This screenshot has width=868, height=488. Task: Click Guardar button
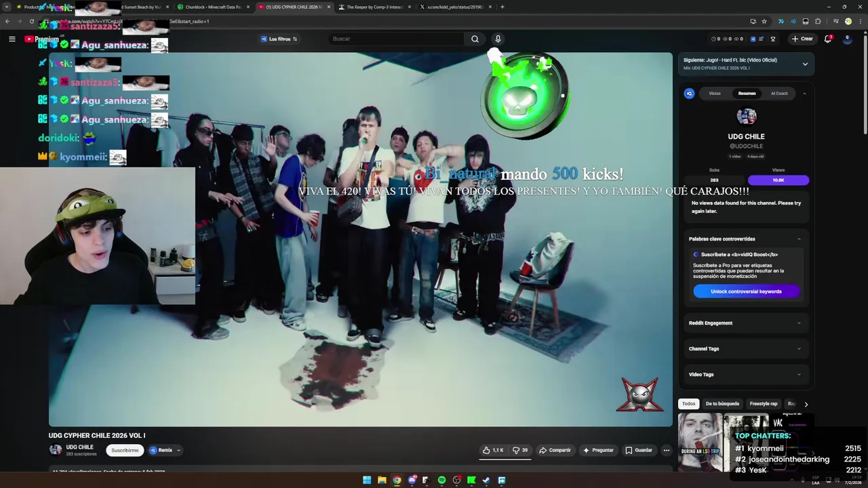pos(639,450)
